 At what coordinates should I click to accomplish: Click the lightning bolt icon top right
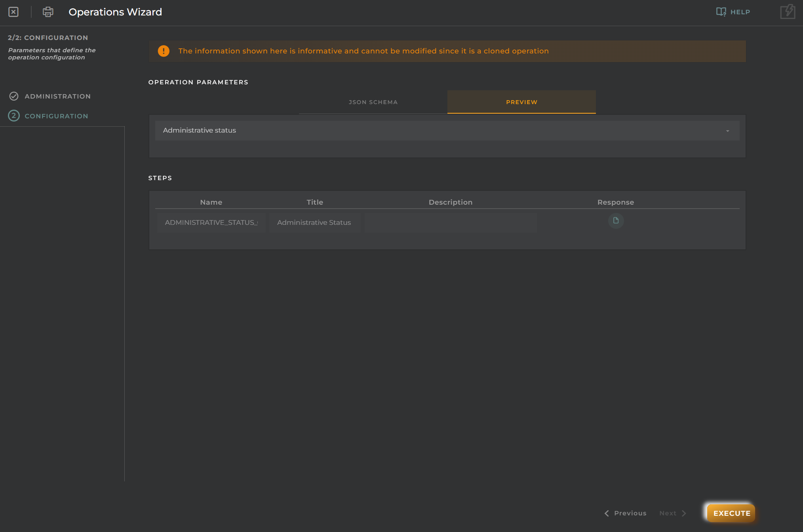click(788, 11)
